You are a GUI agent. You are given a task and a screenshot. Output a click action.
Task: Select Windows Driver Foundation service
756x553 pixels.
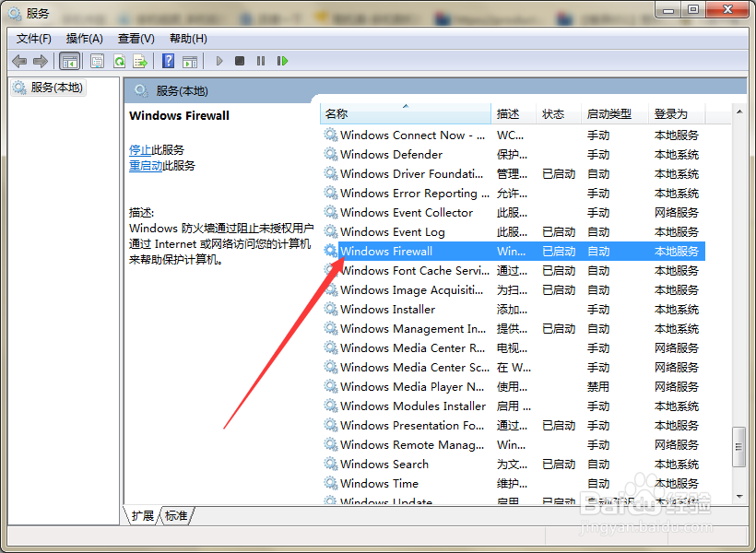click(514, 173)
